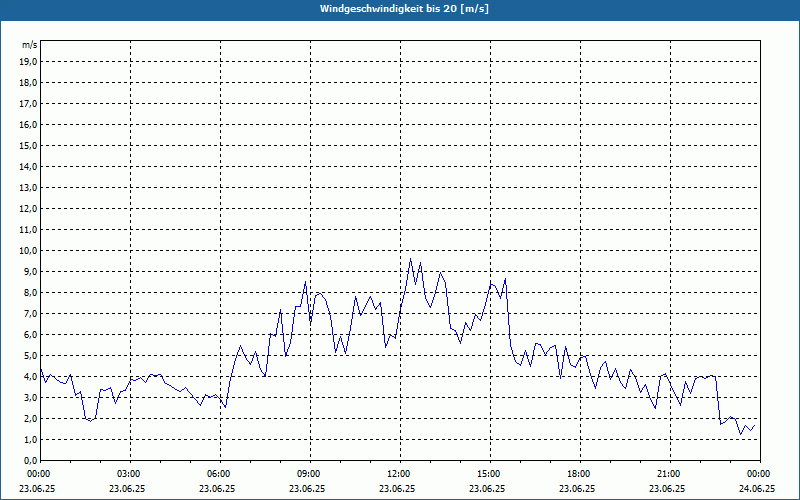The image size is (800, 500).
Task: Click the "17,0" y-axis value
Action: [x=28, y=104]
